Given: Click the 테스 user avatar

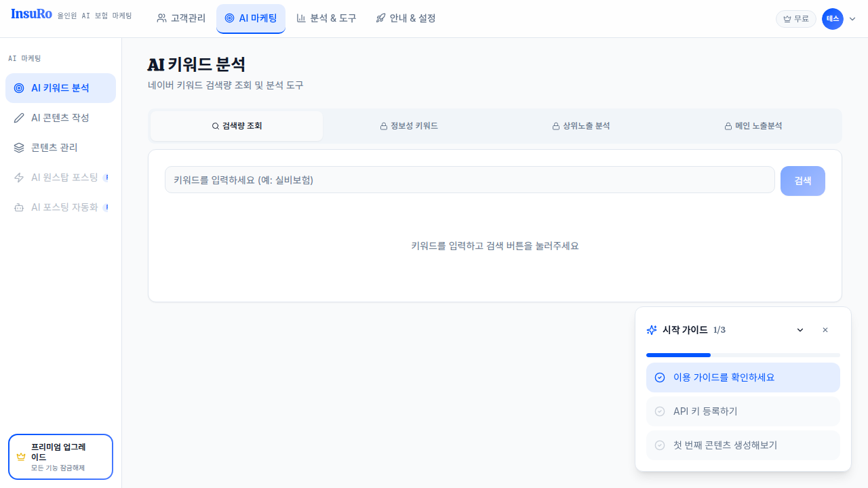Looking at the screenshot, I should pos(832,19).
